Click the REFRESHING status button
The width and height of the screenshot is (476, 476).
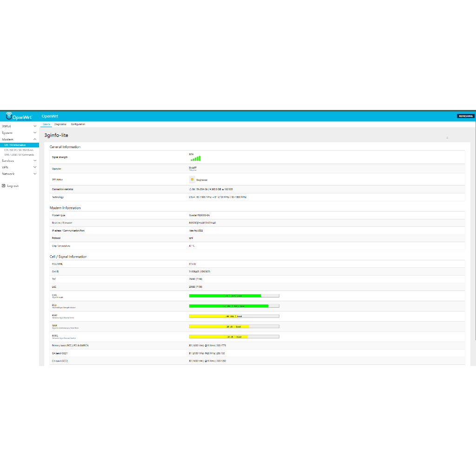[465, 116]
